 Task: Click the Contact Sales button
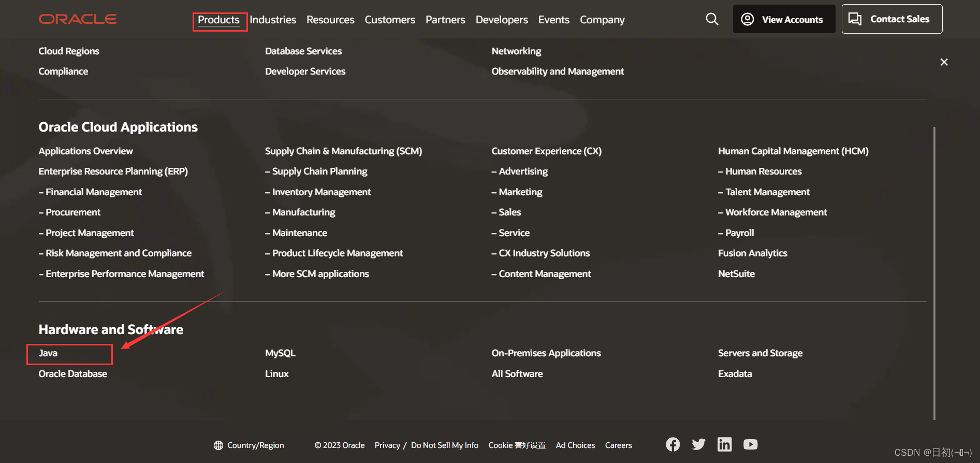click(892, 19)
